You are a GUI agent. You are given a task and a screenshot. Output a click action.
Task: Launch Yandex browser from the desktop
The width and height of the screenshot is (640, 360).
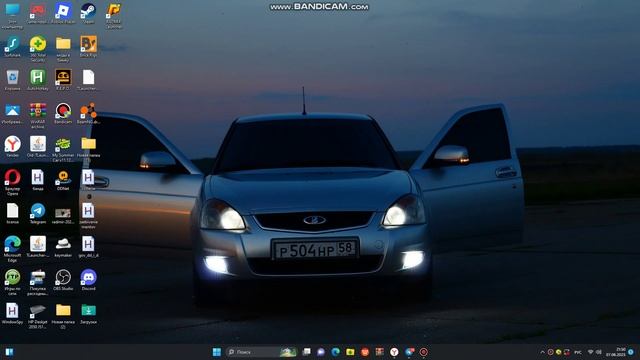click(x=12, y=147)
